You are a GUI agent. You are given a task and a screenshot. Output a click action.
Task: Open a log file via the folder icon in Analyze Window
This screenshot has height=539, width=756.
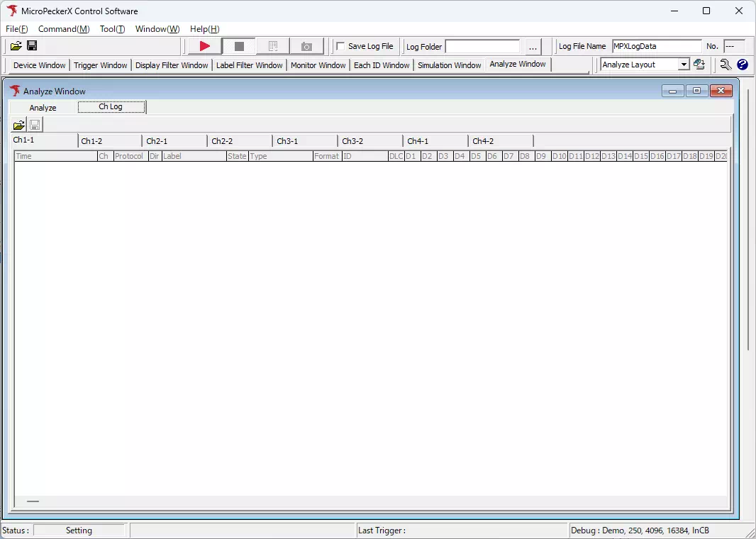pos(18,124)
